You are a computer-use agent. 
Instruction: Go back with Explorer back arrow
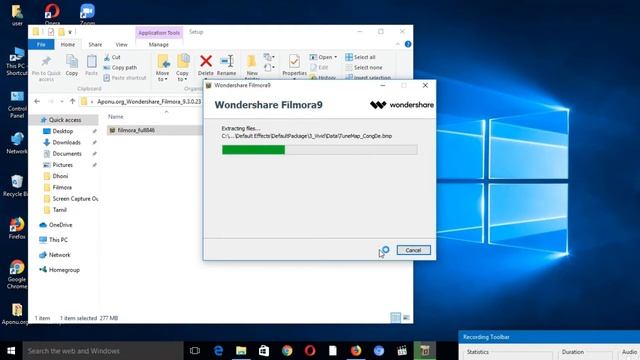tap(37, 101)
